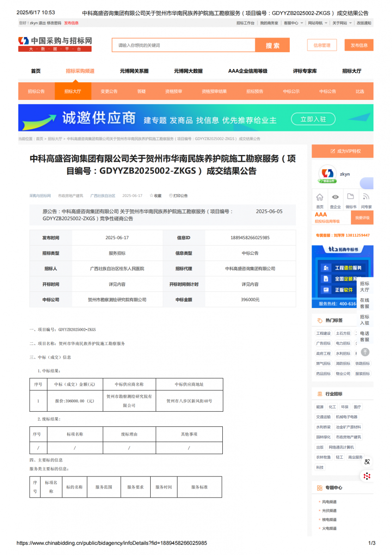Open 评标专家库 navigation item
The width and height of the screenshot is (392, 555).
(x=305, y=71)
